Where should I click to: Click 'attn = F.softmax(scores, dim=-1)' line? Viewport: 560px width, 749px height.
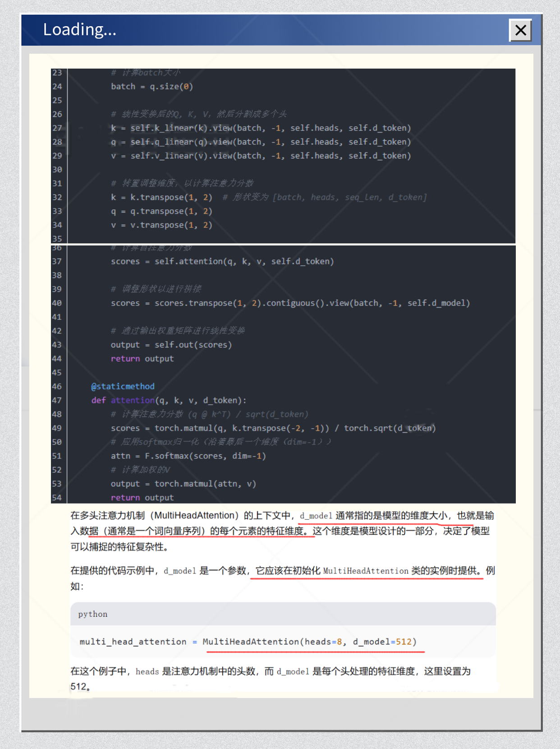click(x=188, y=456)
